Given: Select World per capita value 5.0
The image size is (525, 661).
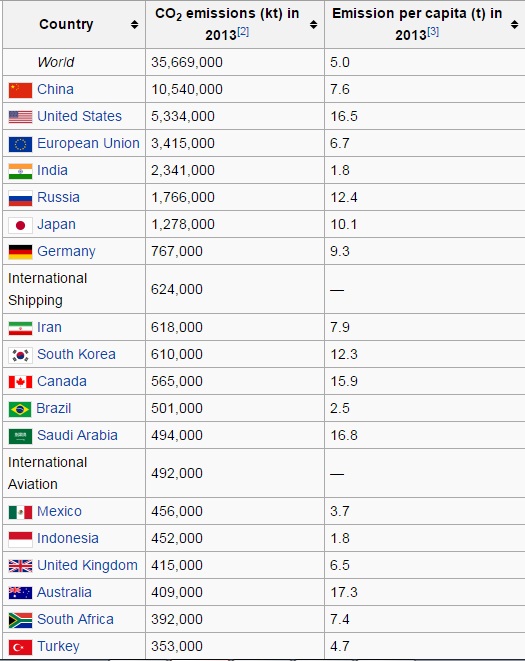Looking at the screenshot, I should pyautogui.click(x=340, y=62).
